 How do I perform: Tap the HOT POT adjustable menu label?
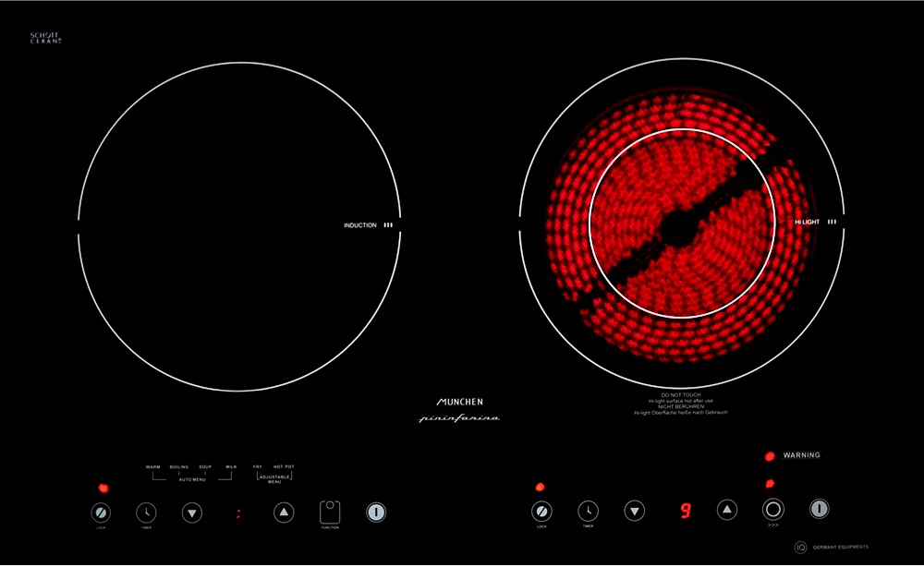pyautogui.click(x=284, y=467)
